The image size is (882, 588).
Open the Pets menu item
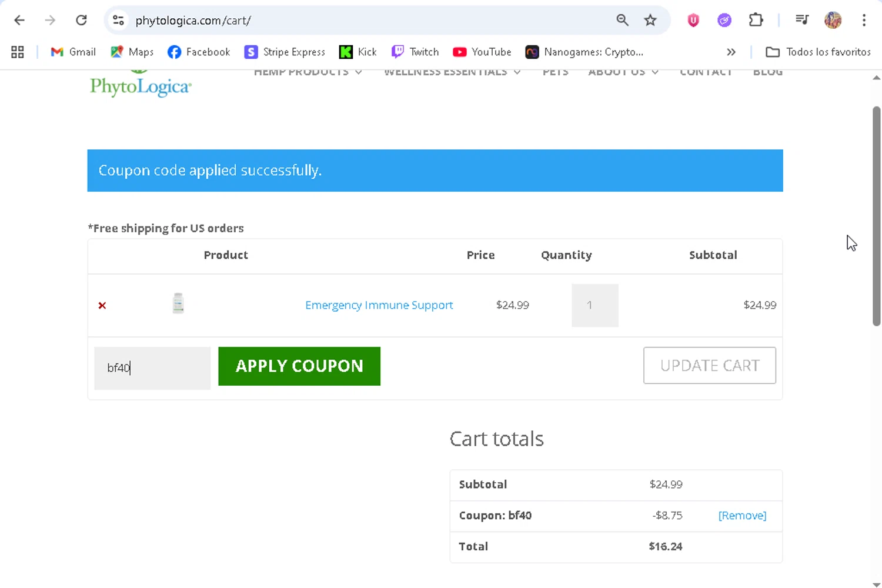(x=555, y=72)
